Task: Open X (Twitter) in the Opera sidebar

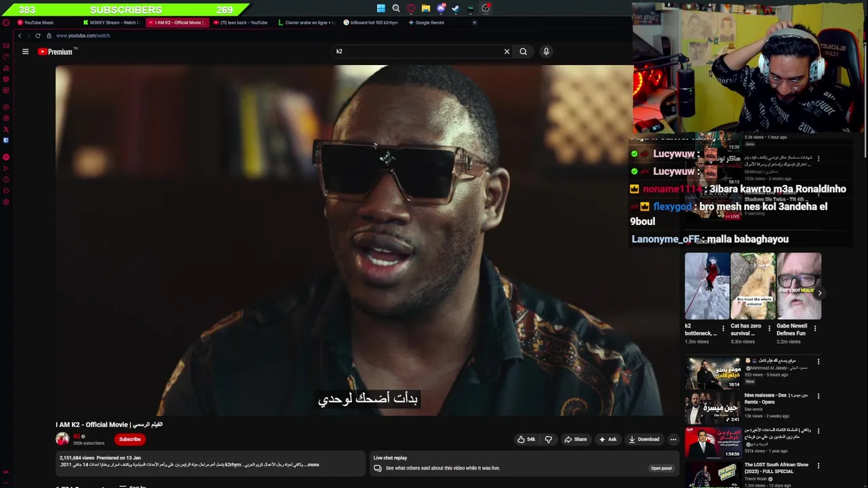Action: [6, 129]
